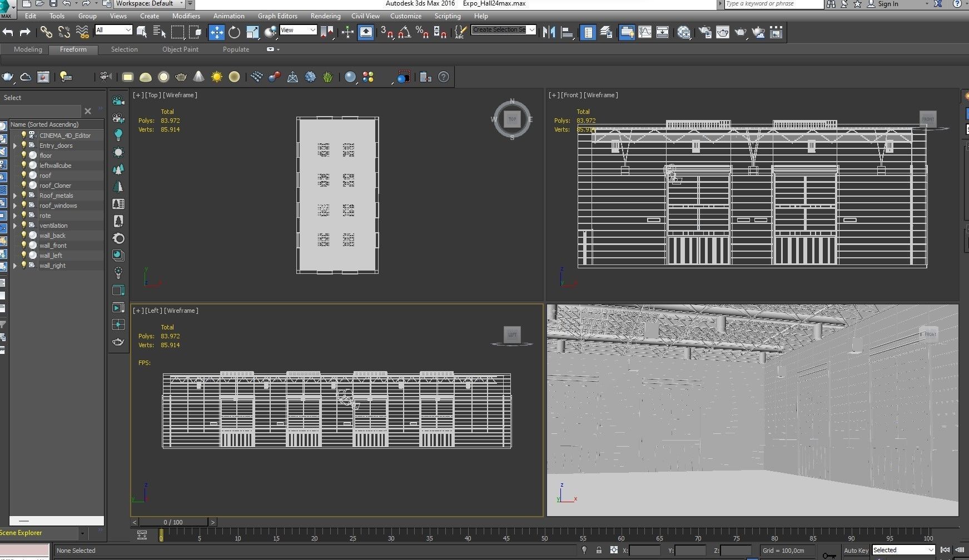Activate the Select and Link tool
The image size is (969, 560).
click(46, 32)
